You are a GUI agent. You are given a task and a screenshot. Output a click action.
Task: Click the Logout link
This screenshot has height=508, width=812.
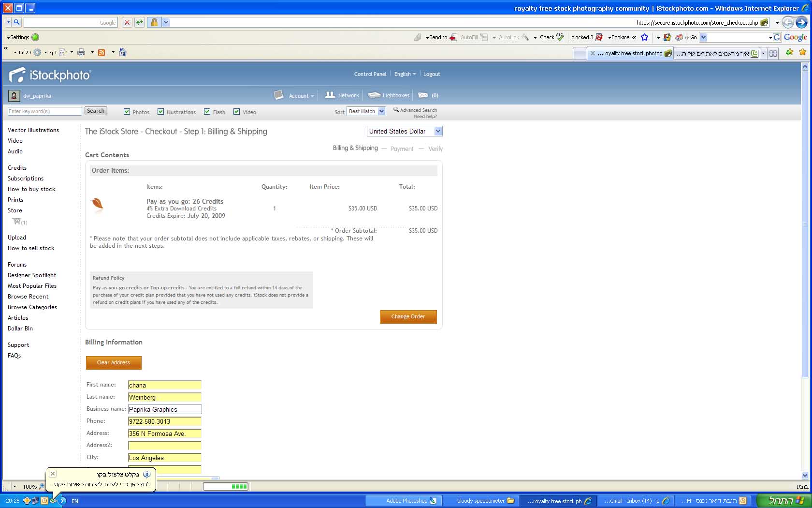coord(432,74)
